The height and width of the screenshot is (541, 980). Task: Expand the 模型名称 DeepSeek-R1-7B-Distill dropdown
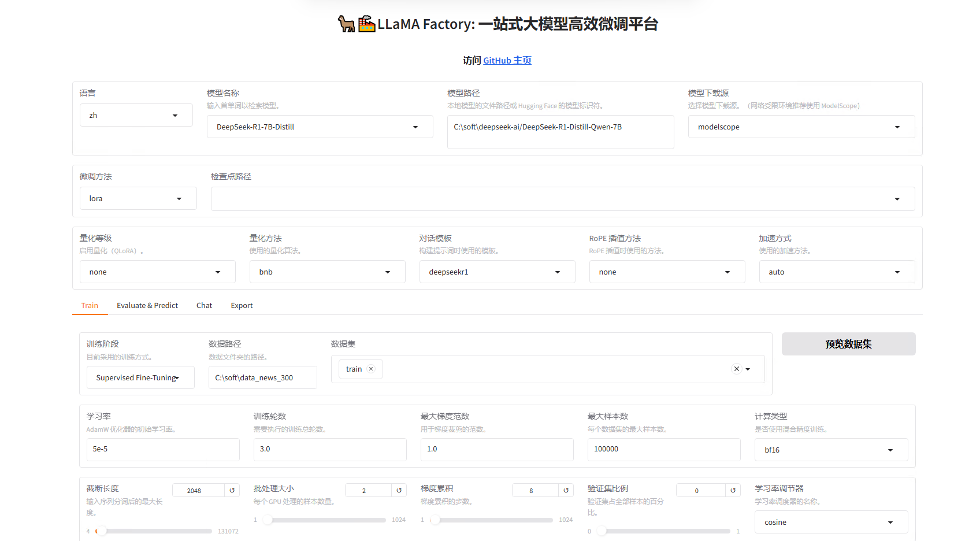click(x=320, y=127)
